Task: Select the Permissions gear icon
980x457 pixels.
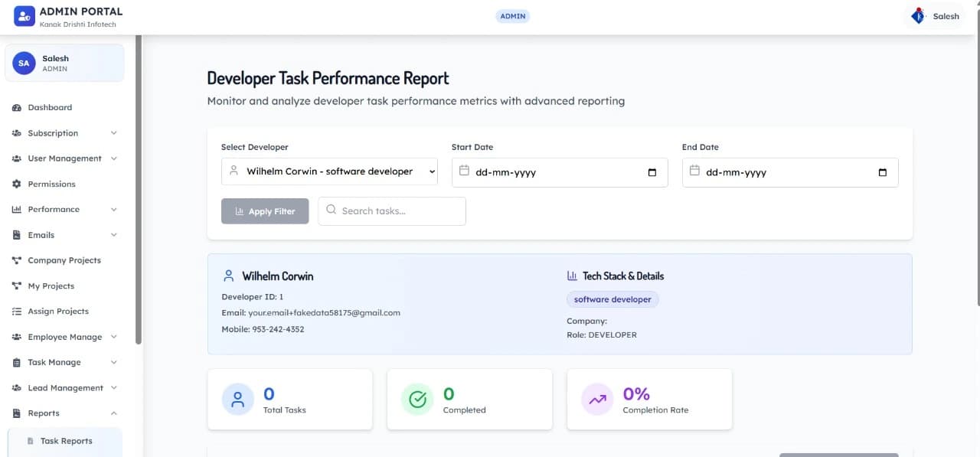Action: pos(17,184)
